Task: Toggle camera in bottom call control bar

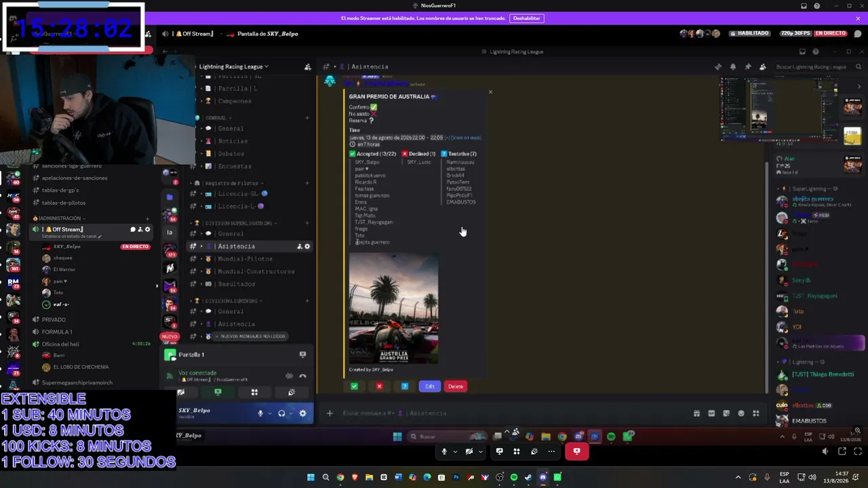Action: (469, 451)
